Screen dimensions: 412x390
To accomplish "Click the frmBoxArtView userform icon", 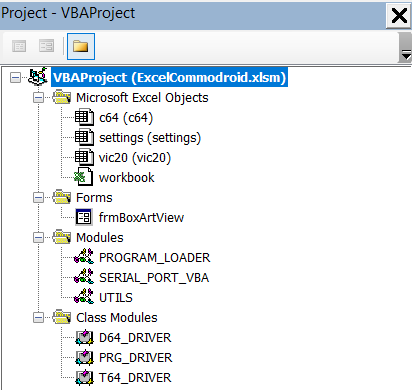I will point(84,217).
